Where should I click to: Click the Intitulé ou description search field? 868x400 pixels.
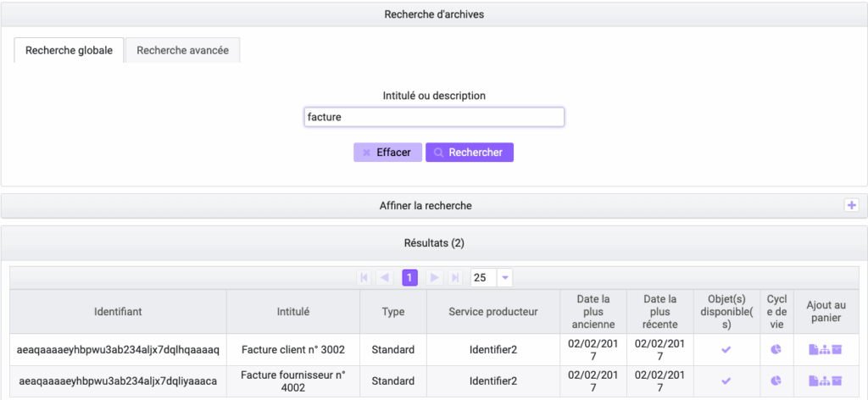coord(434,117)
